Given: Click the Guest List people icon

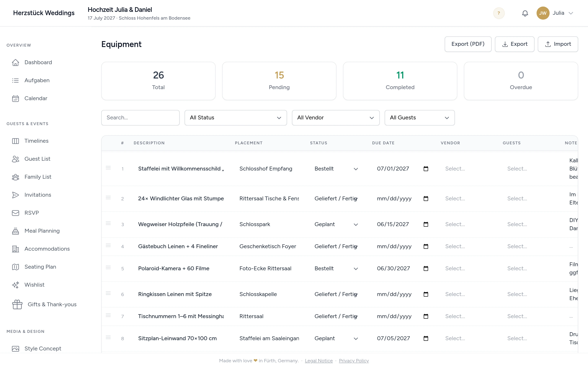Looking at the screenshot, I should (16, 159).
